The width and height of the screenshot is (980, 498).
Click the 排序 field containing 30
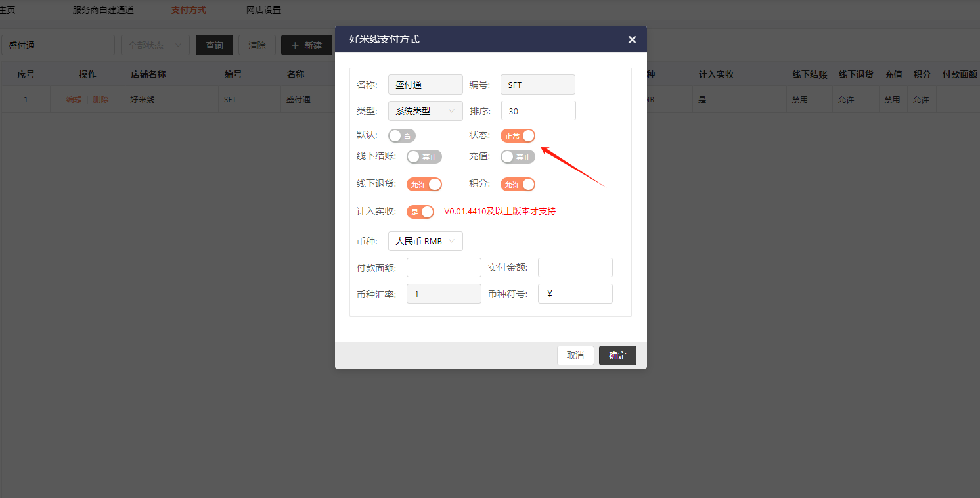(x=538, y=111)
